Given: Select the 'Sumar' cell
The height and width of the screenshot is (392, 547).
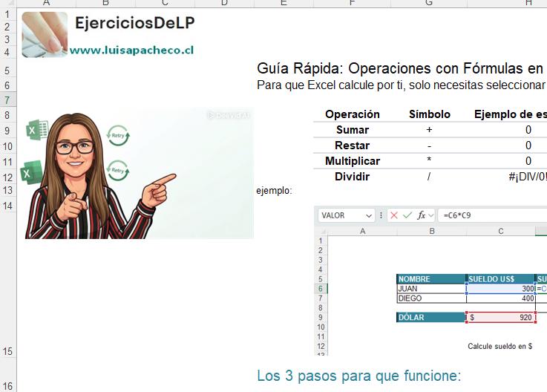Looking at the screenshot, I should tap(353, 130).
